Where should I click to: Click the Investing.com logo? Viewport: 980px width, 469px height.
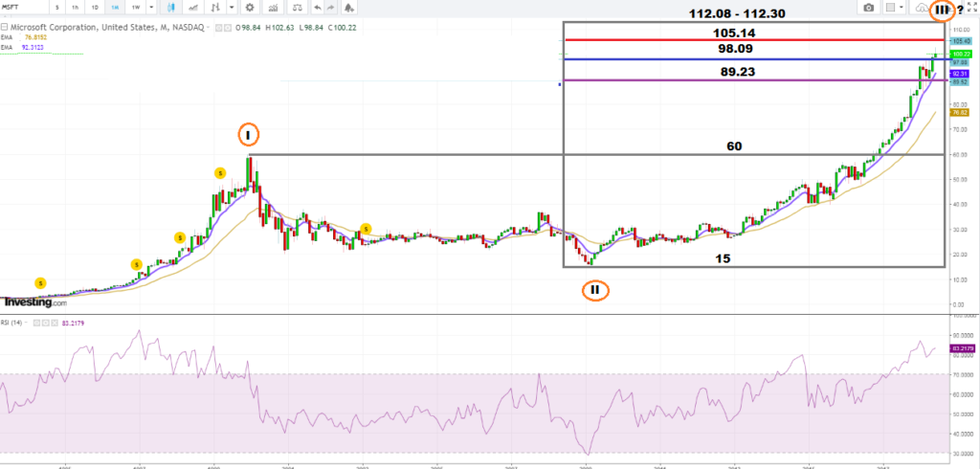pyautogui.click(x=34, y=302)
